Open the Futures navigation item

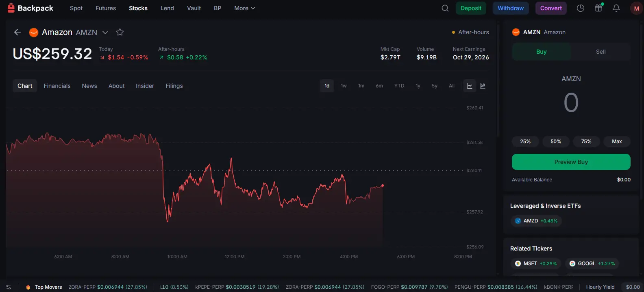[x=106, y=8]
